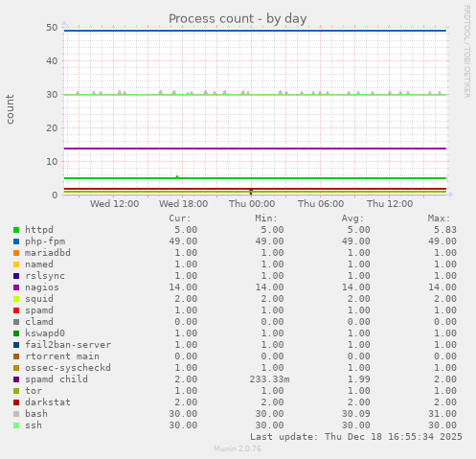Click the 'fail2ban-server' legend label
The image size is (476, 459).
coord(68,345)
